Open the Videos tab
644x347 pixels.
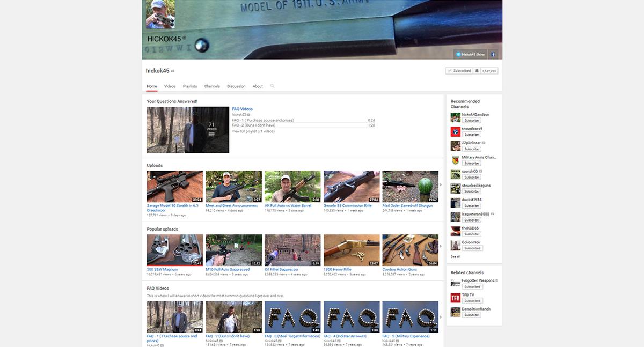tap(170, 86)
